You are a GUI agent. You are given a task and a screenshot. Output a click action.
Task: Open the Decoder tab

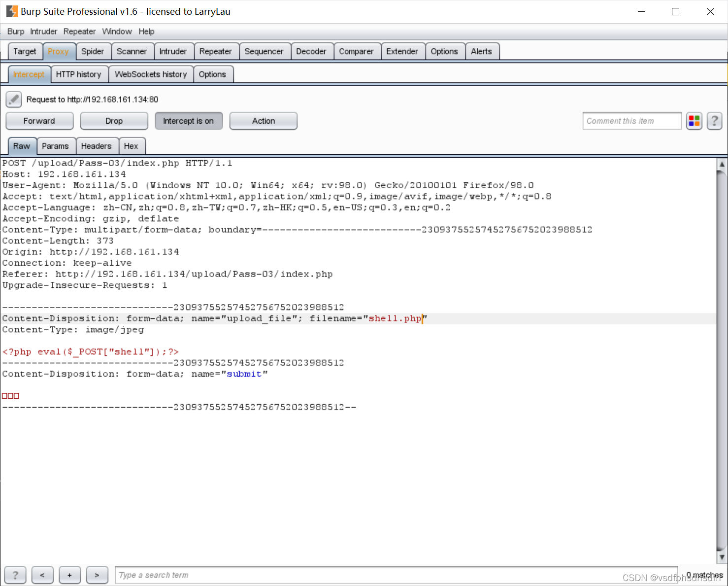click(311, 51)
